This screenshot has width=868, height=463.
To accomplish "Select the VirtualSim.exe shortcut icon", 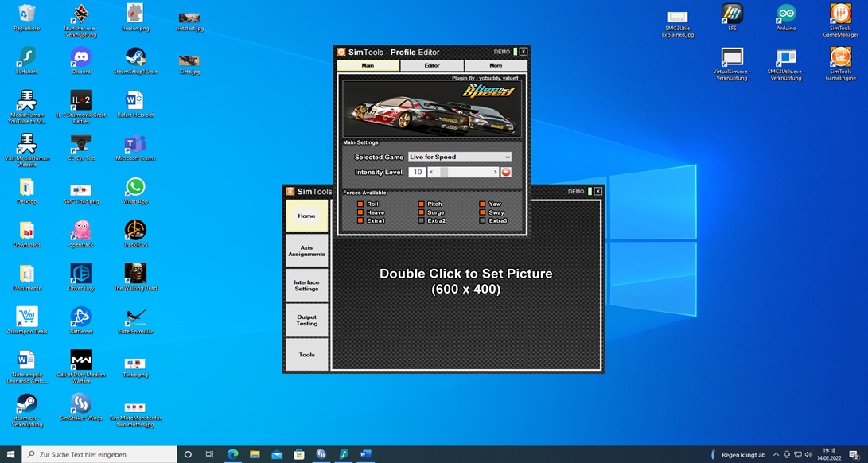I will (732, 64).
